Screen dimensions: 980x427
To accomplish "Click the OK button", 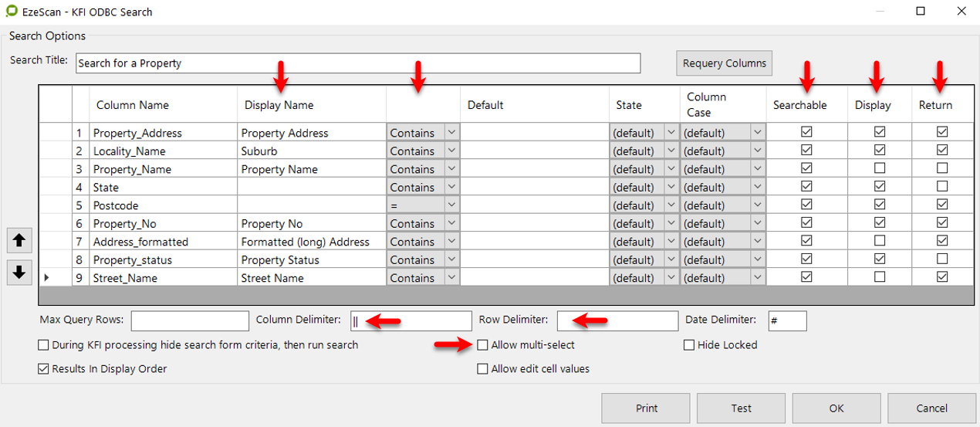I will 836,408.
